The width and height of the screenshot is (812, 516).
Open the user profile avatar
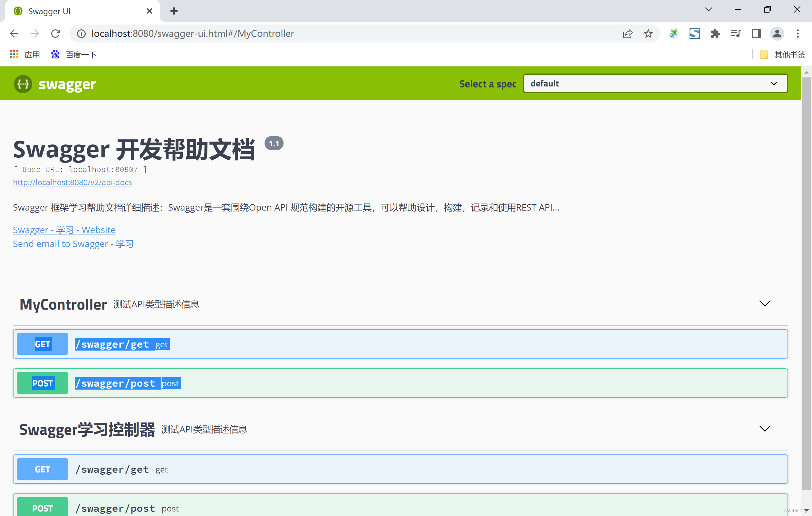pyautogui.click(x=777, y=34)
